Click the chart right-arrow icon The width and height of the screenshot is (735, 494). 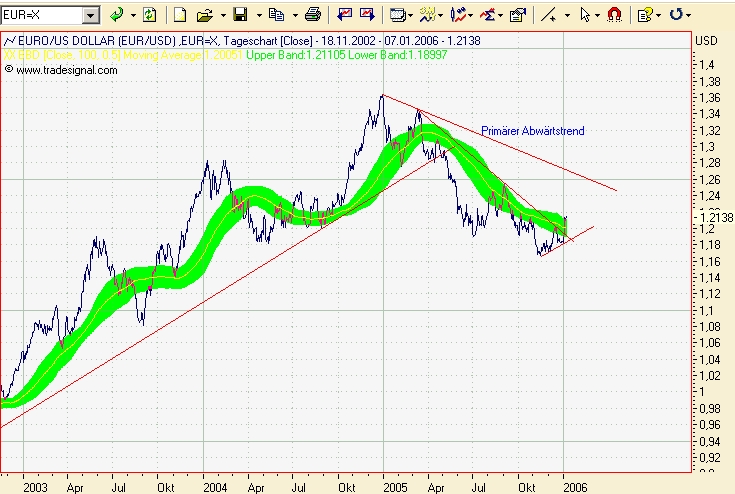tap(367, 15)
